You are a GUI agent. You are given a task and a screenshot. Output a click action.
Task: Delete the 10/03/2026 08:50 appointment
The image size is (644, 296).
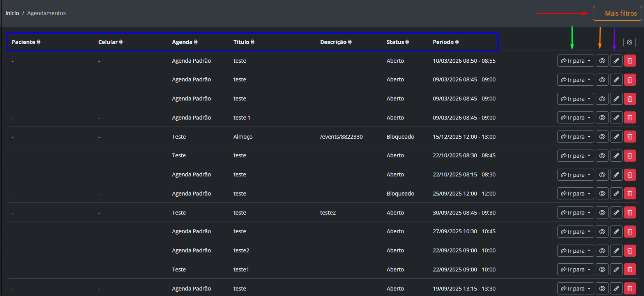630,61
